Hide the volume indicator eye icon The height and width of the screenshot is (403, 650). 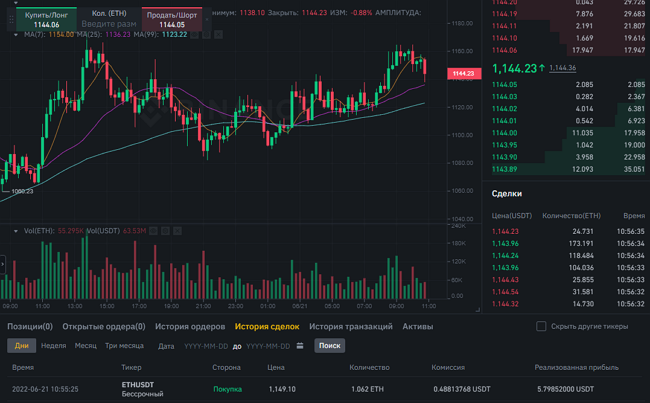pyautogui.click(x=155, y=231)
